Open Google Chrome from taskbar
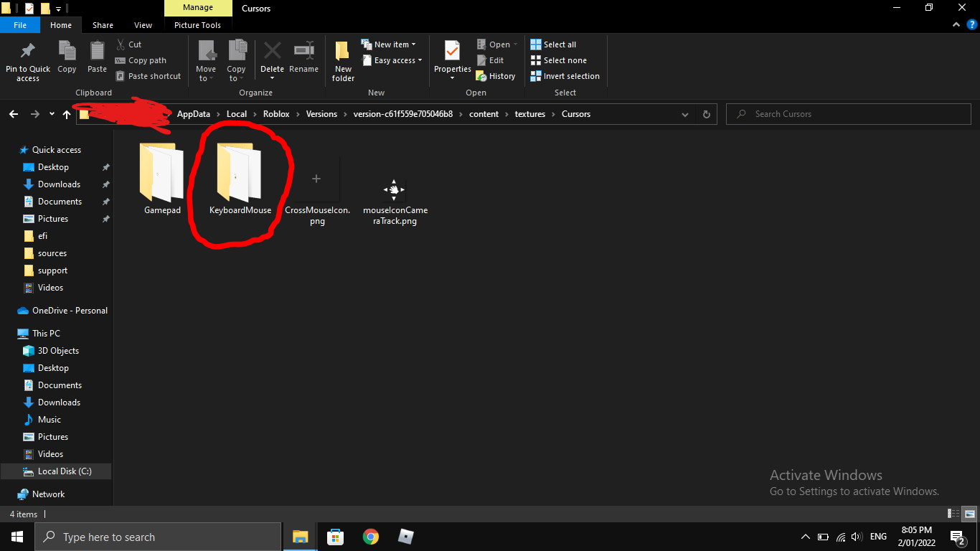 click(x=371, y=537)
